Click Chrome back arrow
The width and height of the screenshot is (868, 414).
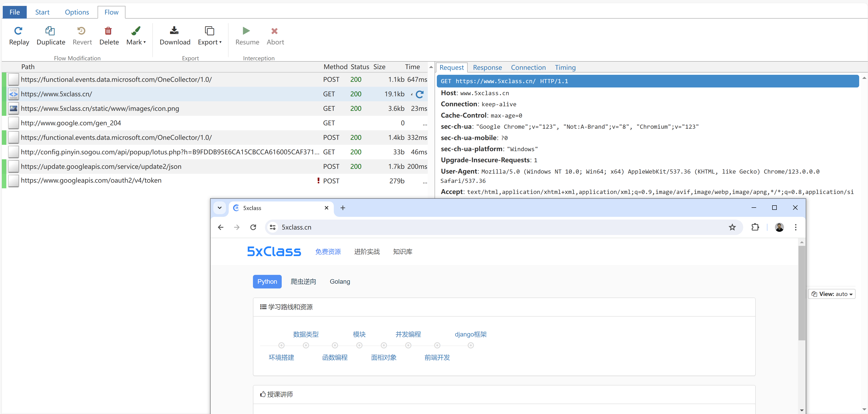tap(220, 227)
